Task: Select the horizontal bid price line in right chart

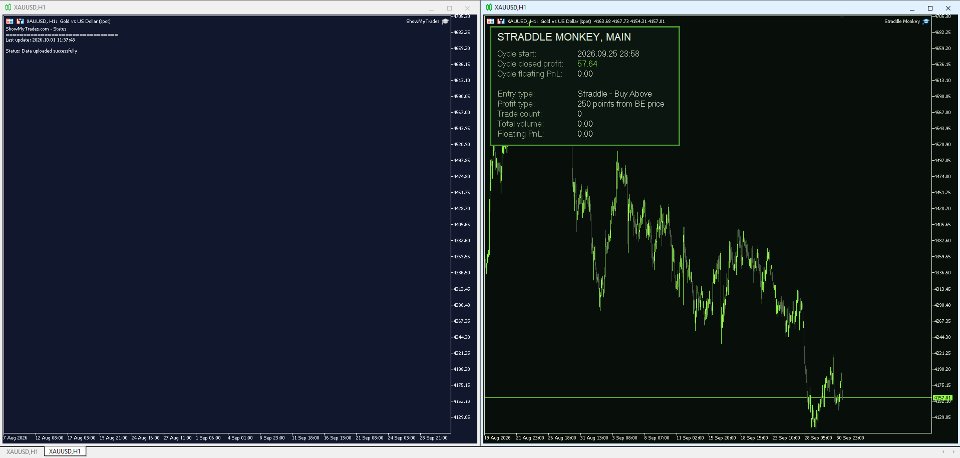Action: (x=708, y=398)
